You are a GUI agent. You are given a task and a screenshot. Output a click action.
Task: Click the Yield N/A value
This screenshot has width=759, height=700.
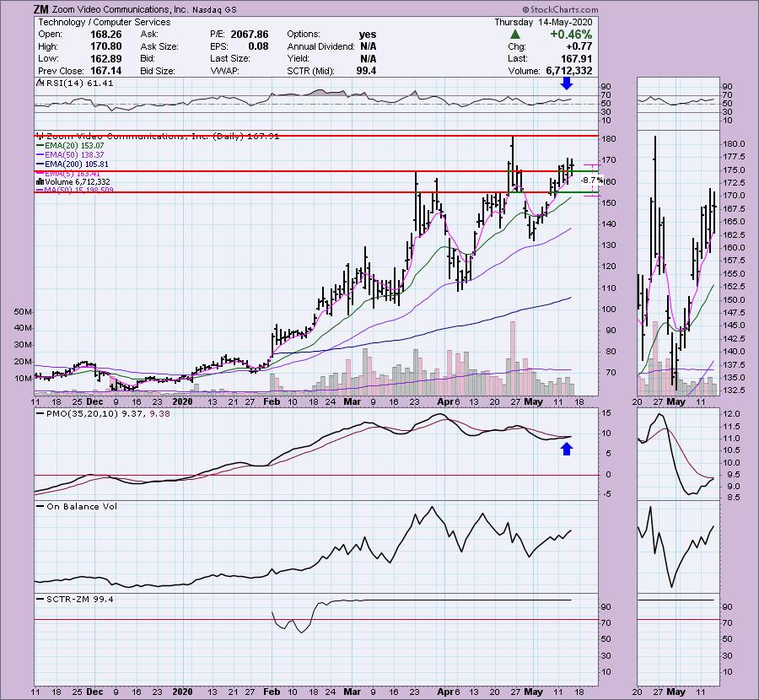point(368,58)
